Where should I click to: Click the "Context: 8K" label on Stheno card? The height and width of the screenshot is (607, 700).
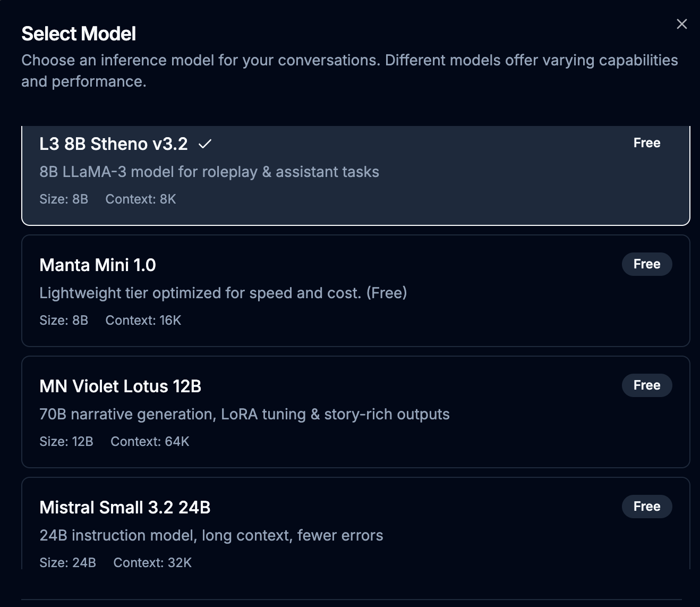141,199
